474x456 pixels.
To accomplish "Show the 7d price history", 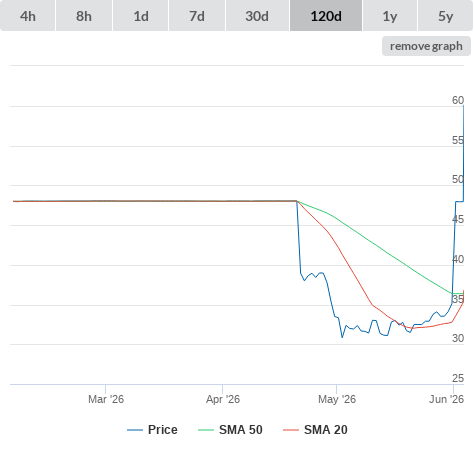I will [197, 16].
